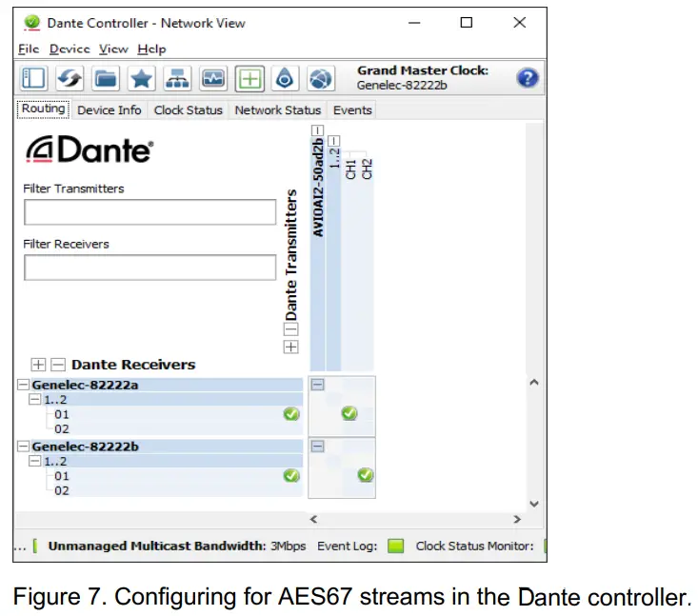This screenshot has width=698, height=616.
Task: Click the globe network toolbar icon
Action: coord(321,78)
